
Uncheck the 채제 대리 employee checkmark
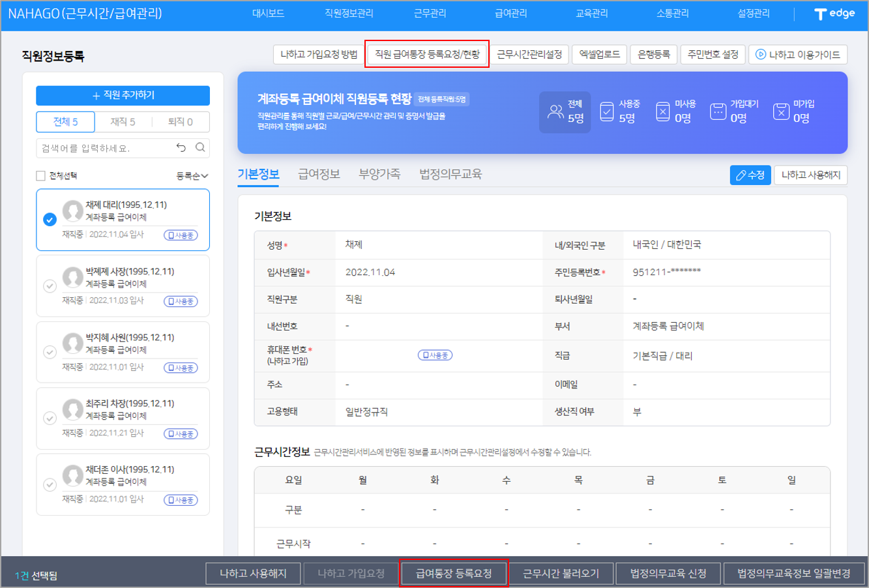50,220
